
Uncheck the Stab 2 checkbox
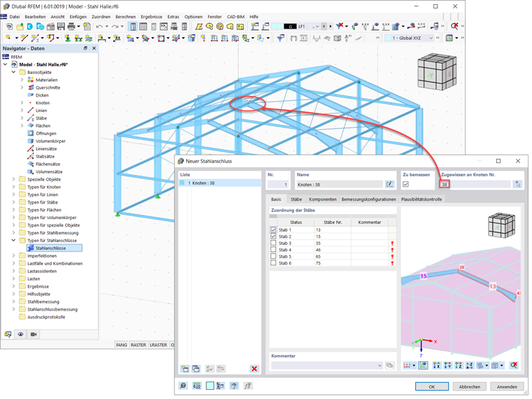[273, 236]
